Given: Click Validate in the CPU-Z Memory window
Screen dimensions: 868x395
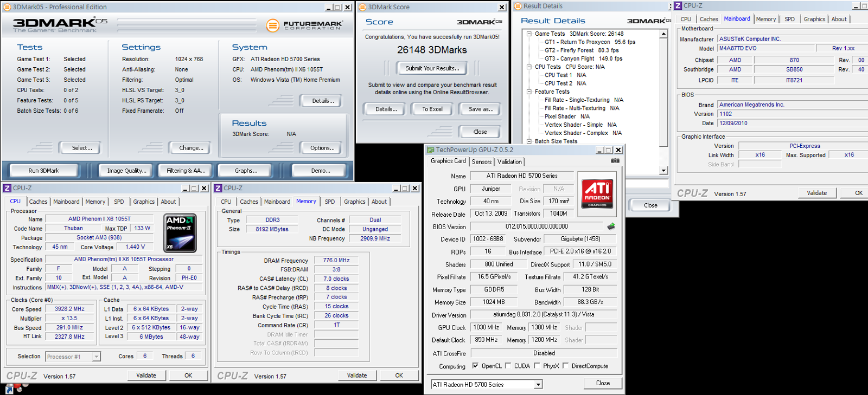Looking at the screenshot, I should coord(357,375).
